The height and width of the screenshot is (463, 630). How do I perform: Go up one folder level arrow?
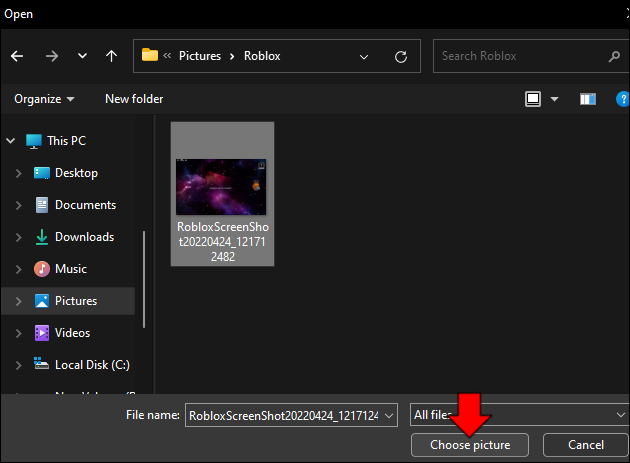tap(111, 56)
